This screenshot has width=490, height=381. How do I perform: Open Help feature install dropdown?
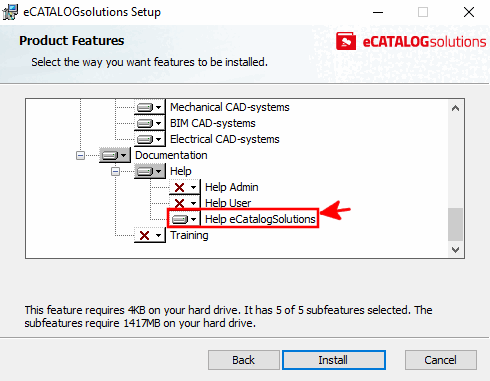150,171
